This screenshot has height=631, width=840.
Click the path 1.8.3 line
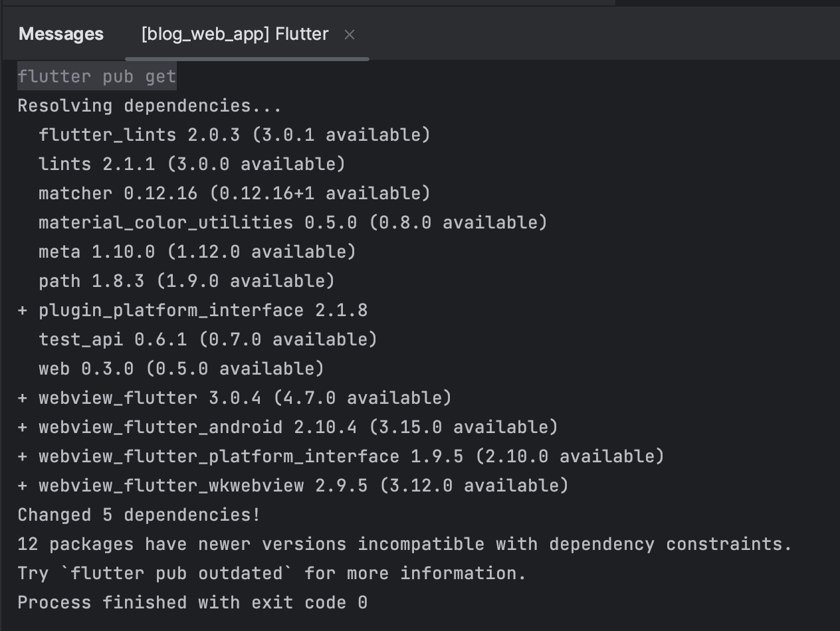[x=187, y=281]
